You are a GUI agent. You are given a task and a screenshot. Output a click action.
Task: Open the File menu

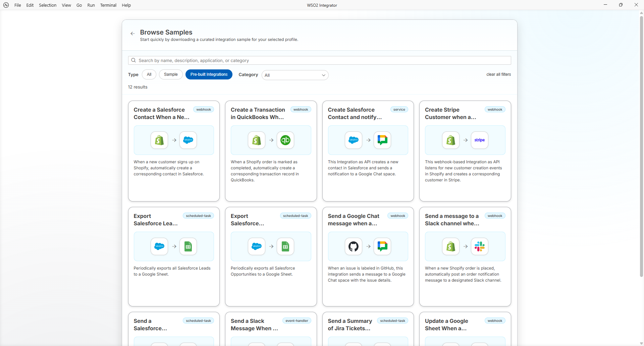point(18,5)
